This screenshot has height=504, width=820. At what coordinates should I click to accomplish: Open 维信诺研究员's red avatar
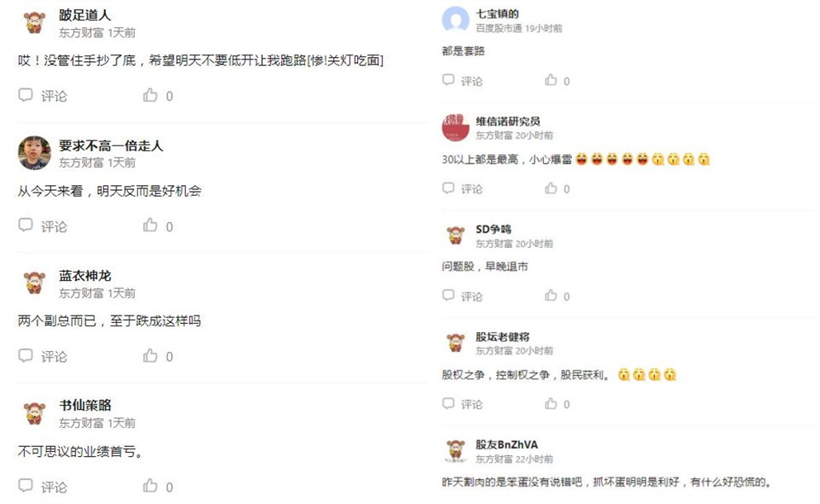pyautogui.click(x=455, y=127)
